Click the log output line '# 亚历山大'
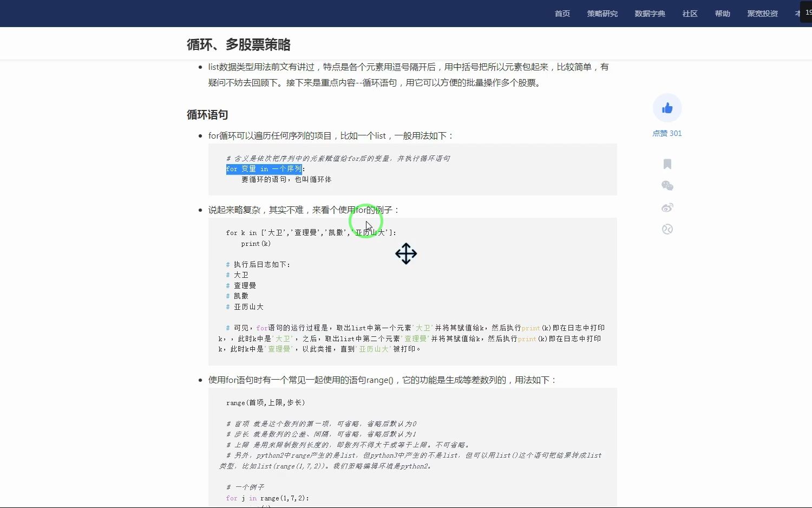Image resolution: width=812 pixels, height=508 pixels. point(245,307)
